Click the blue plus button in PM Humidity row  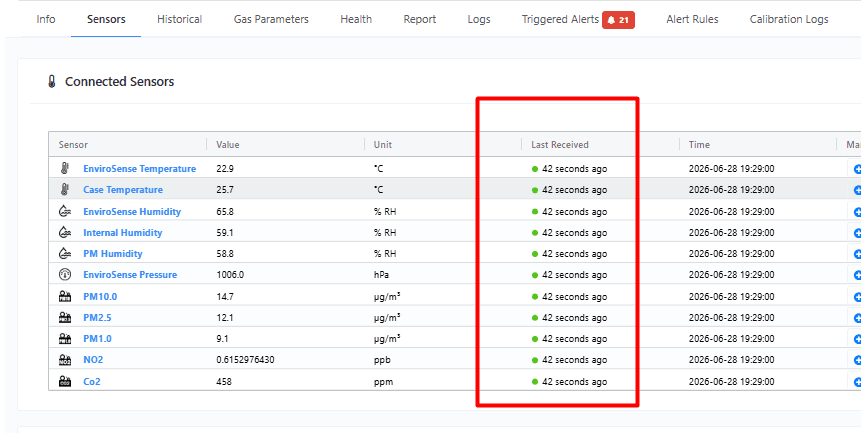tap(856, 254)
